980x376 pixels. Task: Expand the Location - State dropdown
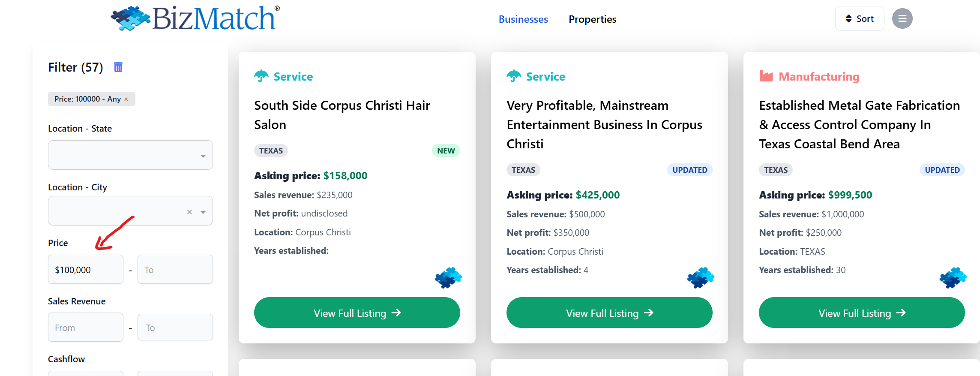(x=203, y=156)
